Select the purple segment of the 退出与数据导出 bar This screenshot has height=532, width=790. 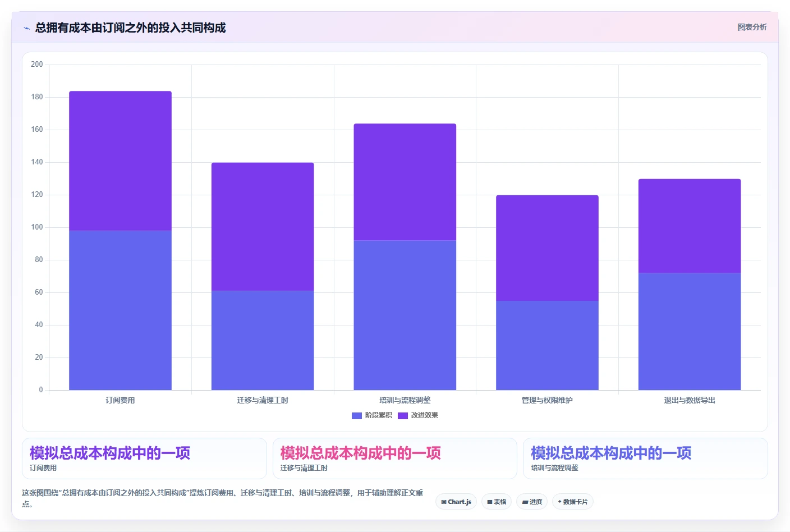[690, 226]
